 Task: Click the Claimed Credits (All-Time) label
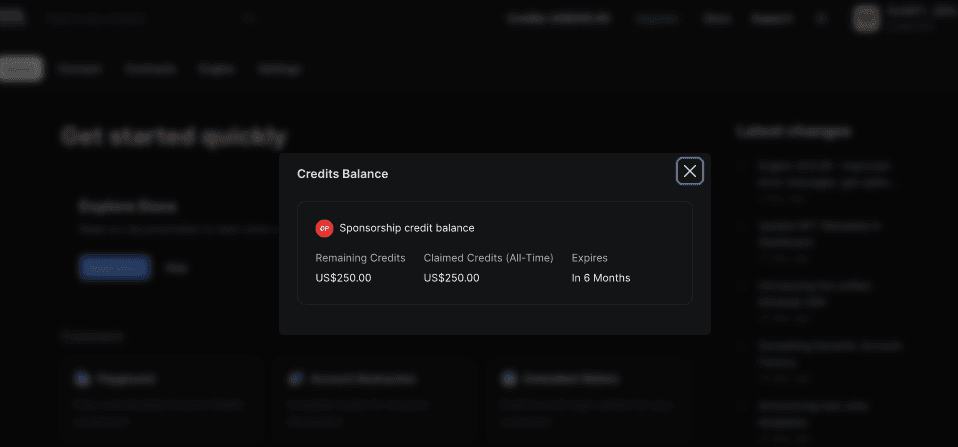[x=488, y=258]
